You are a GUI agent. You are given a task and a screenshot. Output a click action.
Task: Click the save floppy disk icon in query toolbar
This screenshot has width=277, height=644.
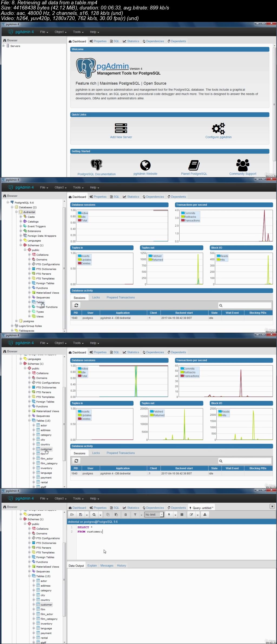(80, 514)
